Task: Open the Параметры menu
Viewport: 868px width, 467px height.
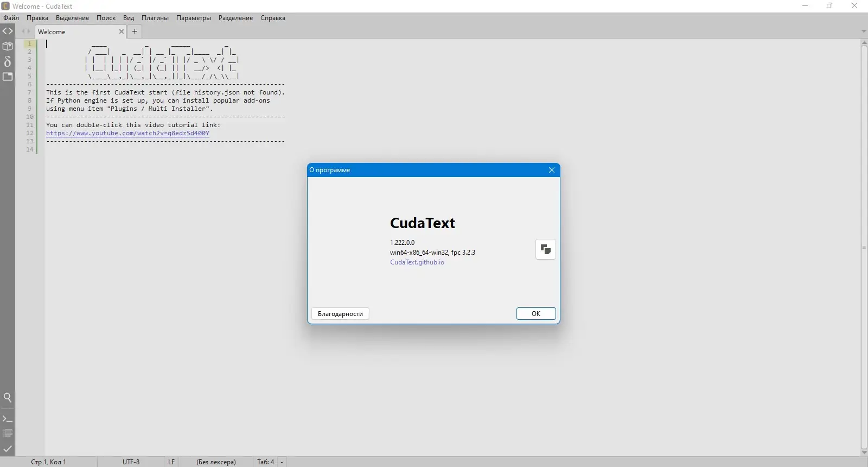Action: [194, 18]
